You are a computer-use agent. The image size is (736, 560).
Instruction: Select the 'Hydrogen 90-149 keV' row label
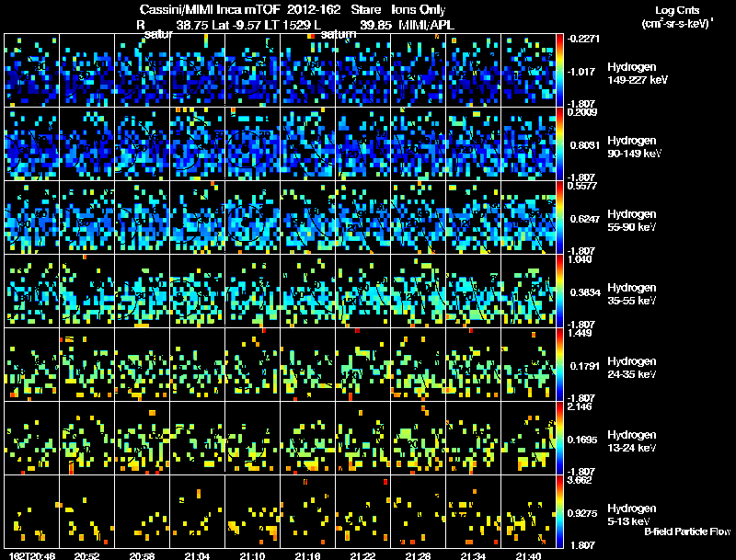[x=635, y=147]
